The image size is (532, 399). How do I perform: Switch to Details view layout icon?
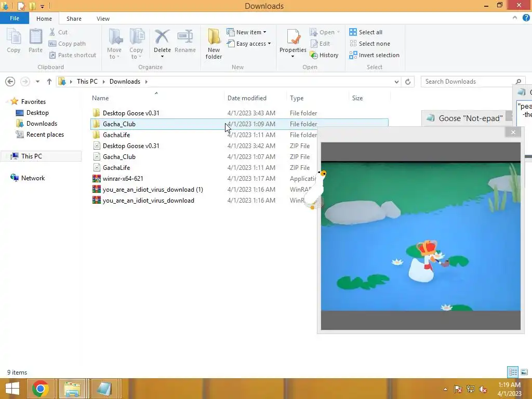(x=513, y=372)
